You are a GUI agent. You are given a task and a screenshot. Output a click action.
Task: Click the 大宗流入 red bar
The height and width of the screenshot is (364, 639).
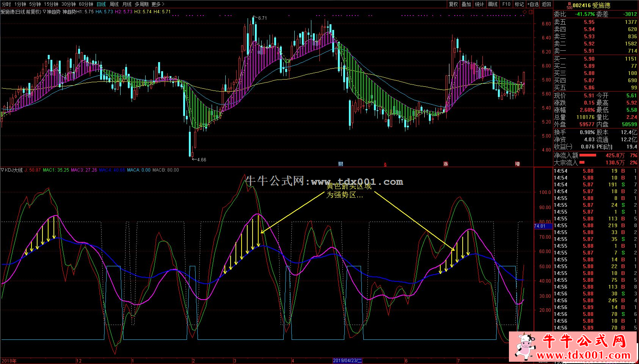pos(582,162)
